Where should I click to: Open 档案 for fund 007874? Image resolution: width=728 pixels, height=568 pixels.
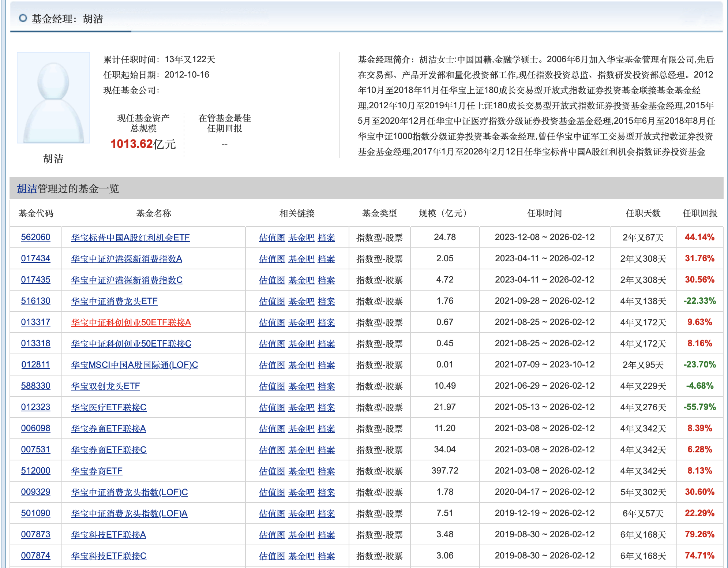pos(326,556)
